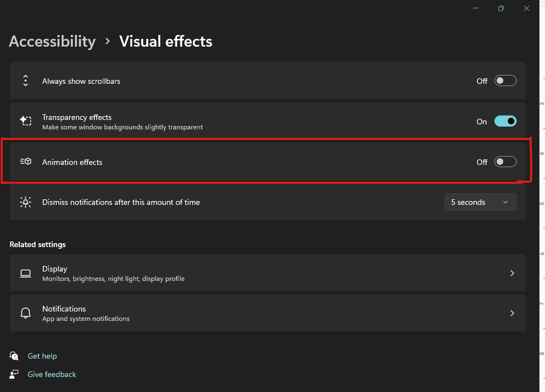This screenshot has width=545, height=392.
Task: Open the notification dismiss time dropdown
Action: [480, 202]
